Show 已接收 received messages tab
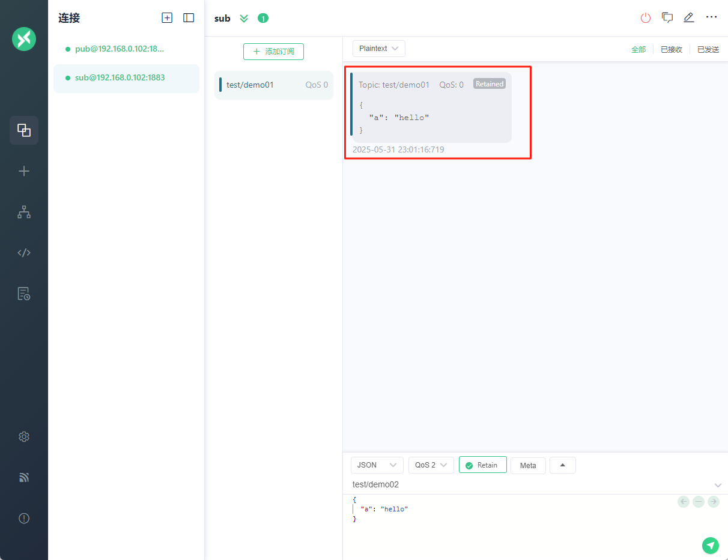Screen dimensions: 728x560 click(672, 50)
